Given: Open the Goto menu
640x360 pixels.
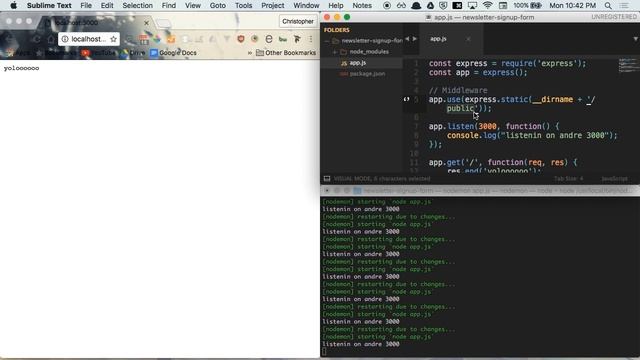Looking at the screenshot, I should [x=218, y=6].
